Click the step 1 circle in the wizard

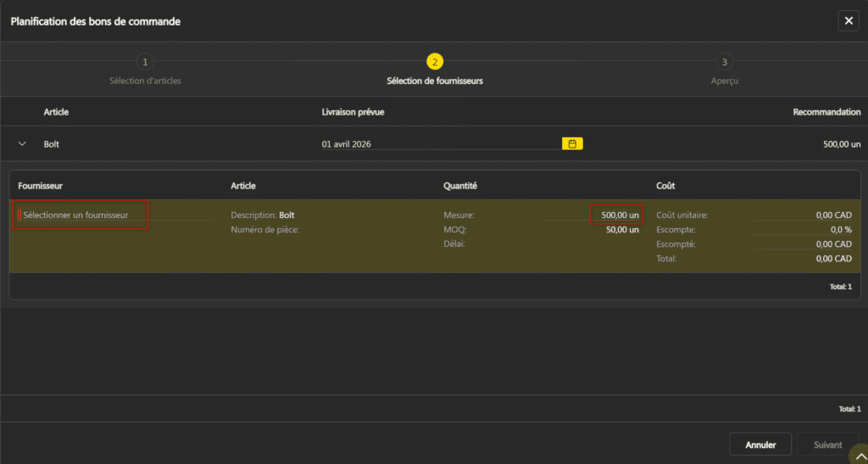pyautogui.click(x=145, y=62)
